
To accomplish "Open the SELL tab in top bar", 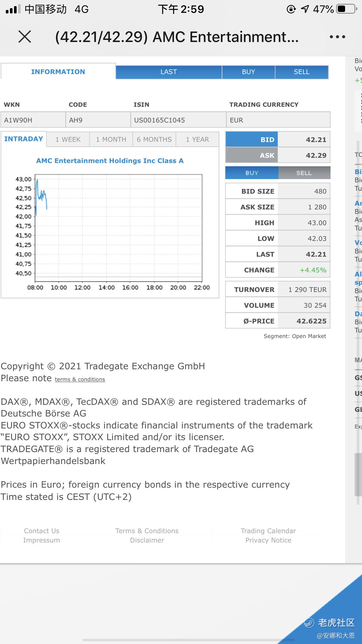I will (302, 72).
